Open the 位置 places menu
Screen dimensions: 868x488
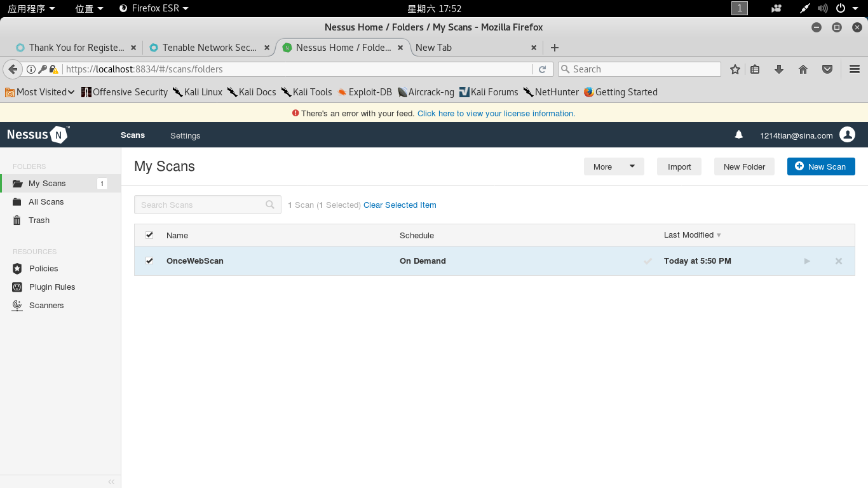pos(89,8)
